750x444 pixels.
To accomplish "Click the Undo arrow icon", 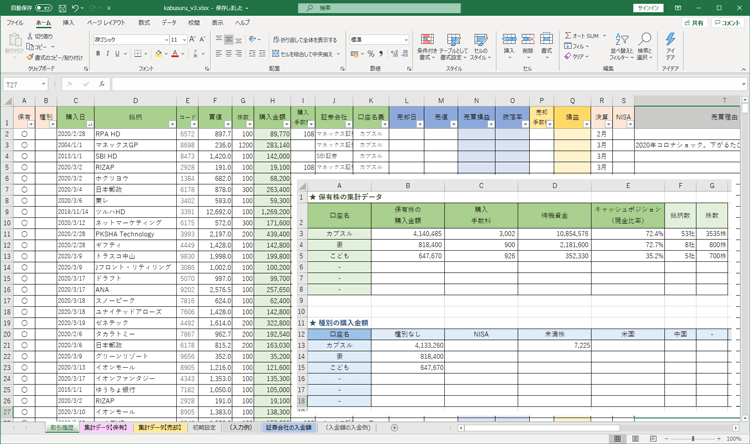I will point(76,8).
